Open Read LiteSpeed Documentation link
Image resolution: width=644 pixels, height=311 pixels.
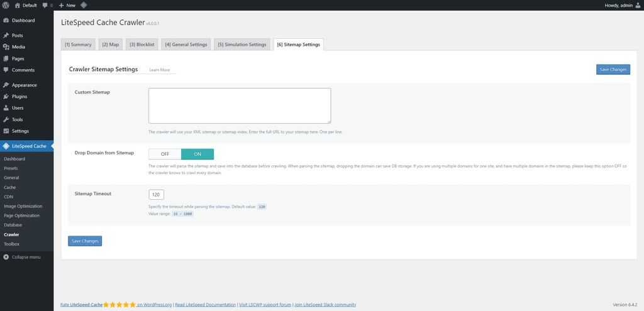pyautogui.click(x=206, y=305)
